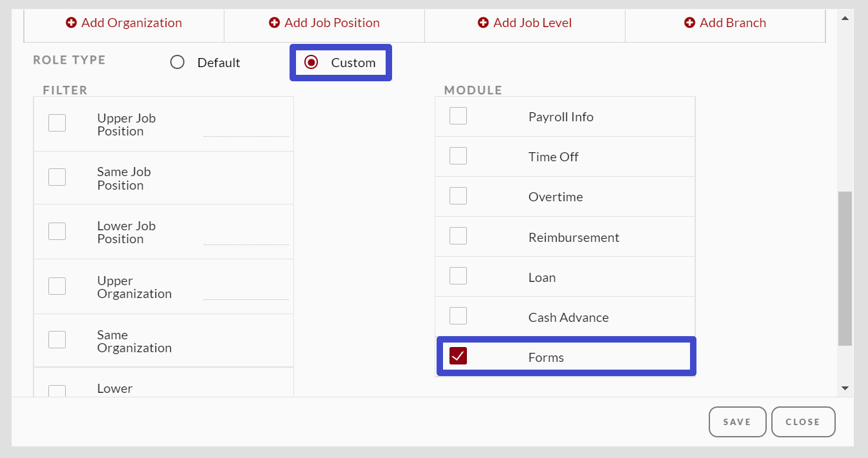Check the Same Job Position filter
Screen dimensions: 868x458
57,177
